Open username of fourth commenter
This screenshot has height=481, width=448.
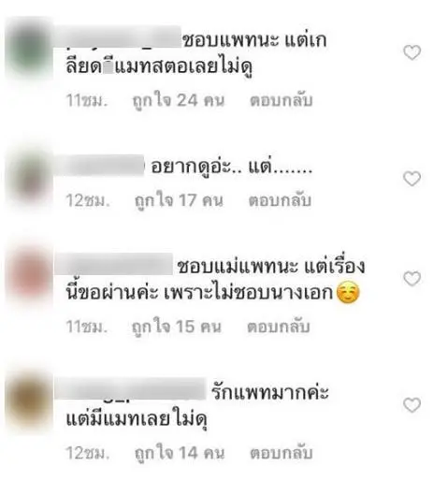point(130,388)
